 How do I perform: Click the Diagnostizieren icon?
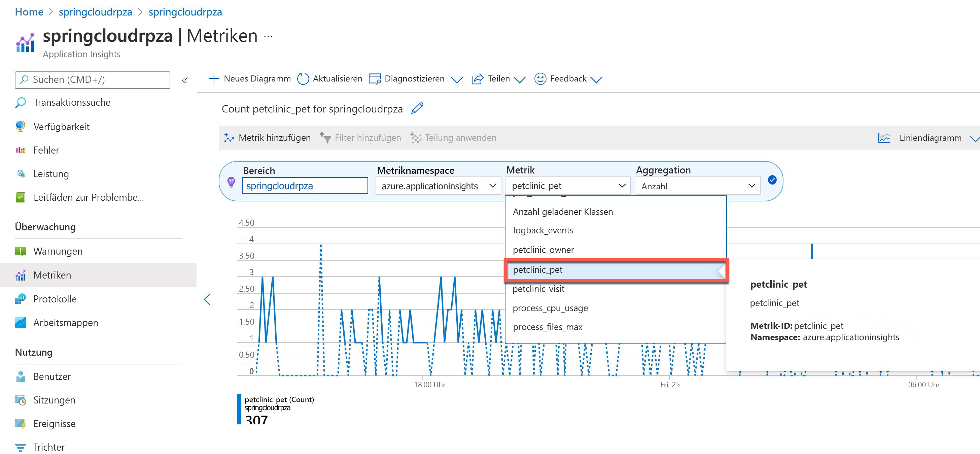pos(375,79)
